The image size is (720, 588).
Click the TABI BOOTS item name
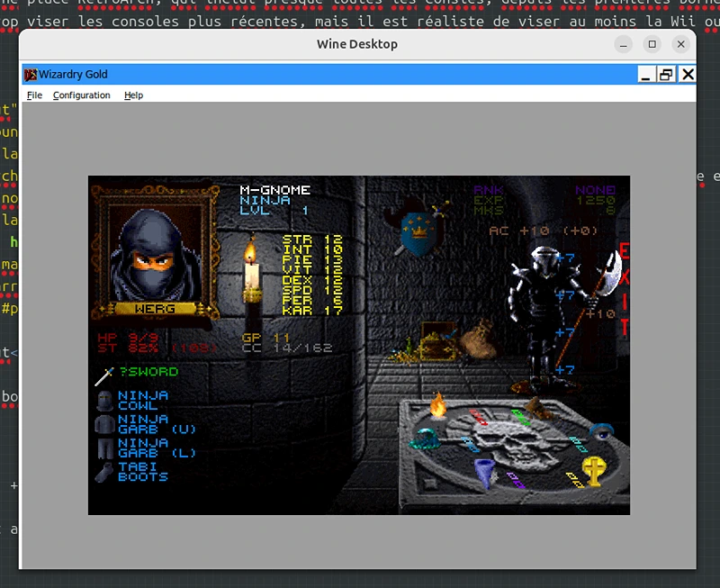pos(143,472)
